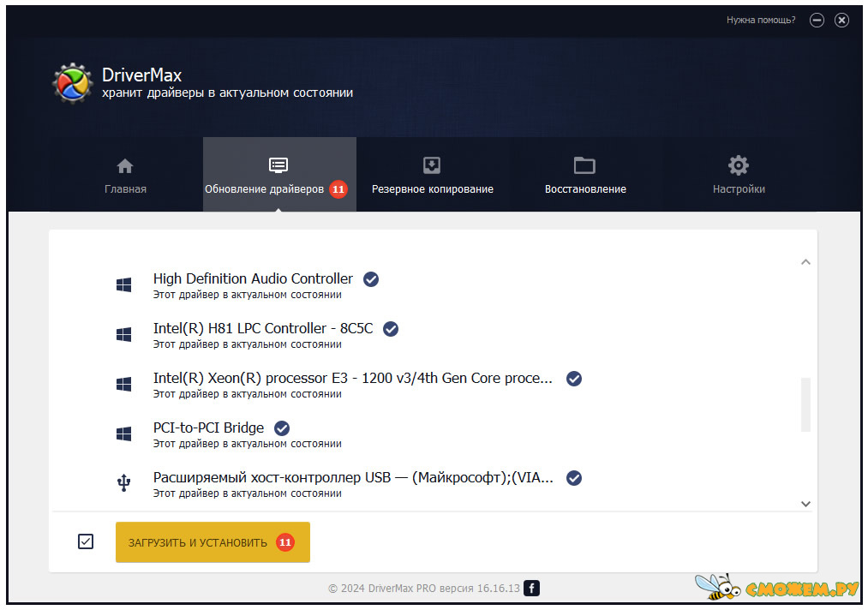Click checkmark badge next to Intel H81 LPC Controller

click(x=391, y=329)
